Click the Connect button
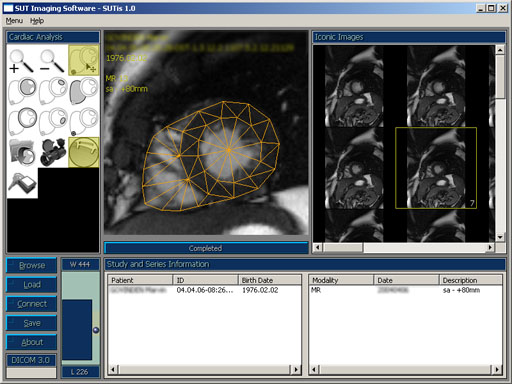 point(32,304)
